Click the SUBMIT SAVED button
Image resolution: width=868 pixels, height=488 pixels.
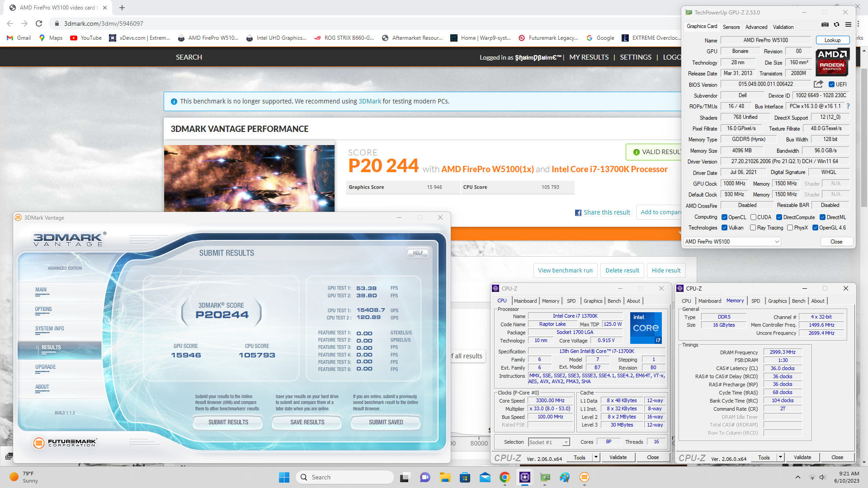click(386, 422)
